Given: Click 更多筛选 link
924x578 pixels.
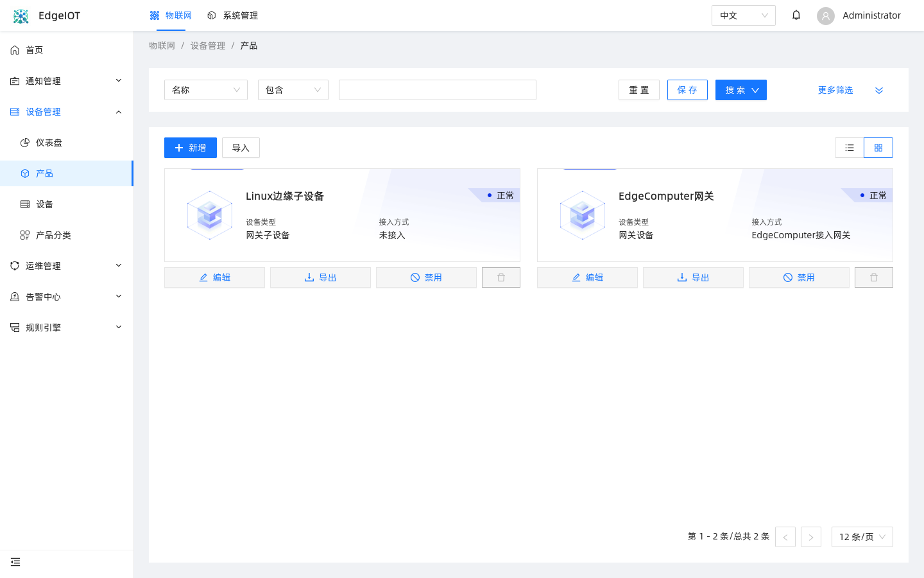Looking at the screenshot, I should click(835, 90).
